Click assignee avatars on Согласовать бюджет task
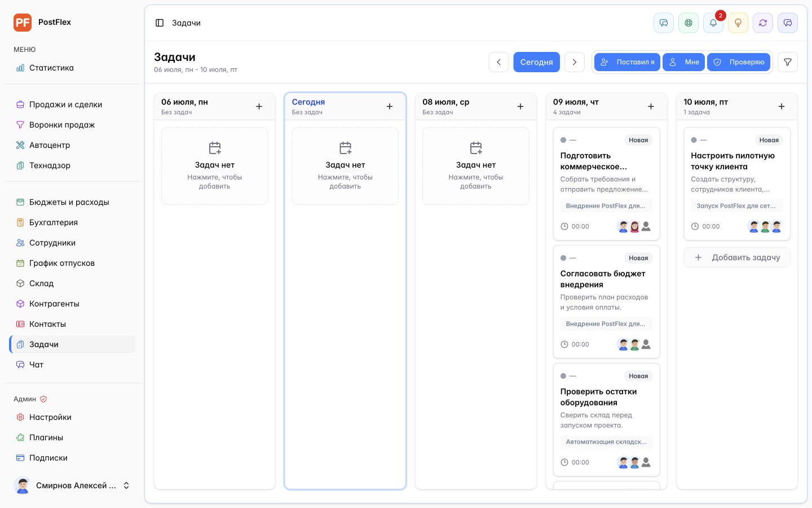 pos(635,344)
